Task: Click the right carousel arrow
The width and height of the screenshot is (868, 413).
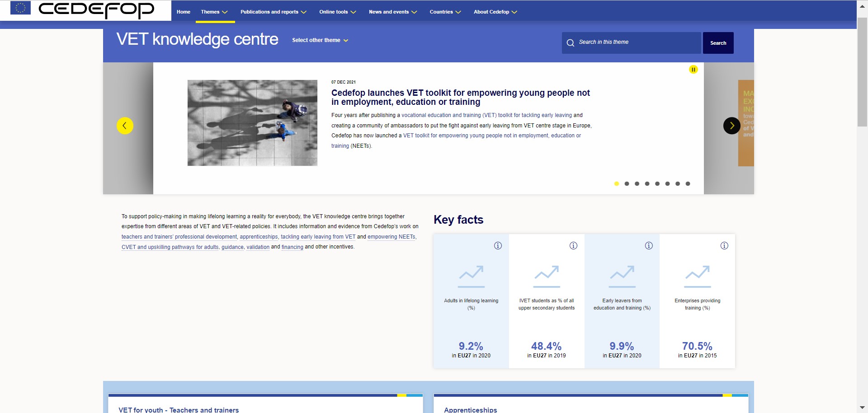Action: tap(731, 126)
